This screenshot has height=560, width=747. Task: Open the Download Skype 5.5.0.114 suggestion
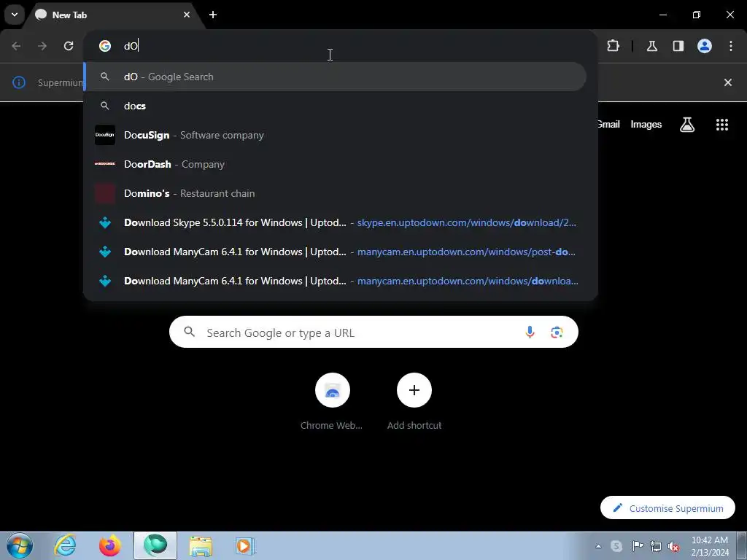[335, 222]
